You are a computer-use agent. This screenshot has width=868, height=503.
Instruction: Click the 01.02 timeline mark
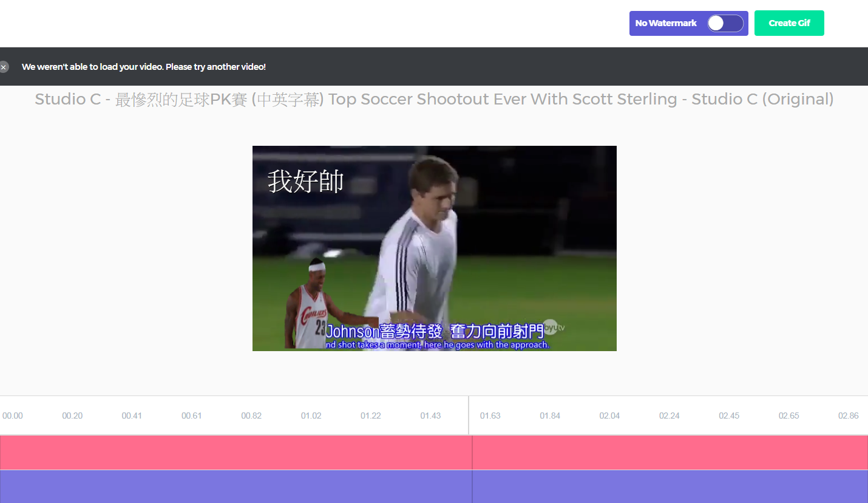pyautogui.click(x=311, y=416)
